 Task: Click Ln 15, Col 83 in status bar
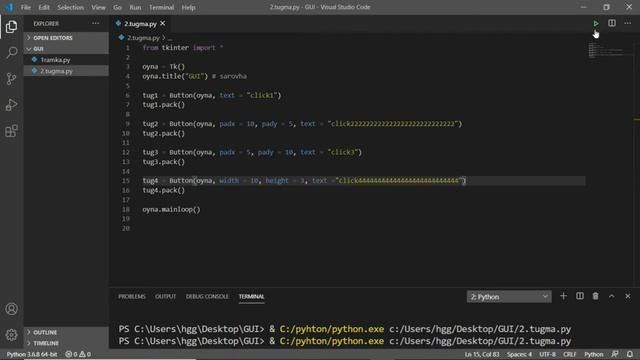(x=482, y=354)
